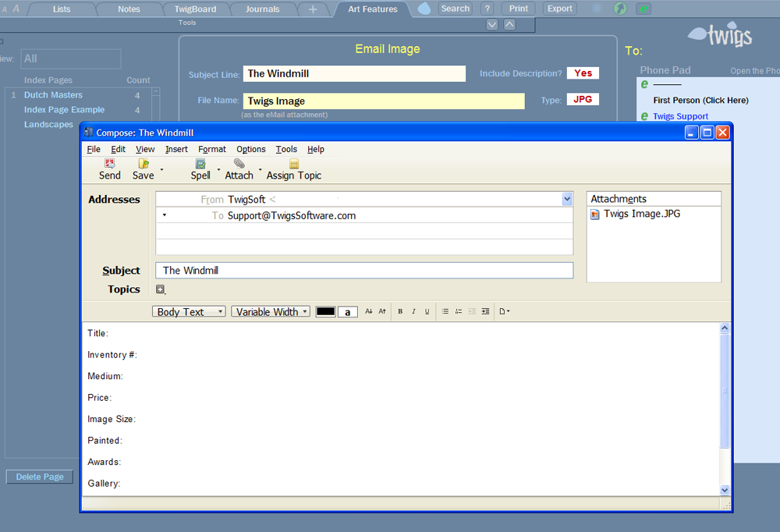Click the Subject field containing The Windmill

pos(364,271)
